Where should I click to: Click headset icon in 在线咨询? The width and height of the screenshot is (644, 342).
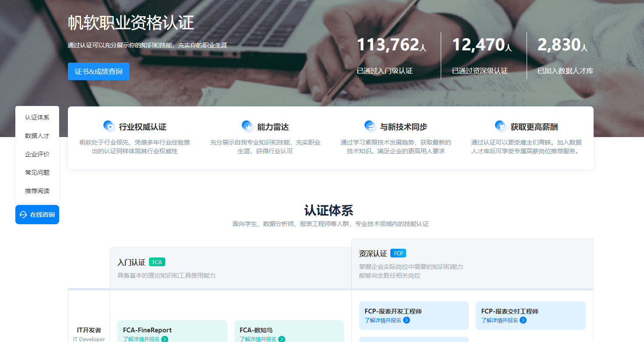(23, 215)
